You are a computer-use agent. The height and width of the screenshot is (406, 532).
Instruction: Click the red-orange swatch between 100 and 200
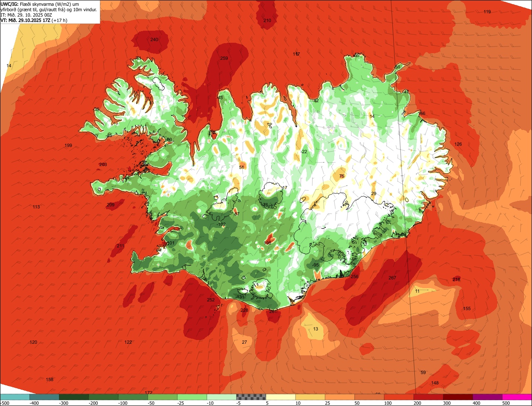point(399,397)
